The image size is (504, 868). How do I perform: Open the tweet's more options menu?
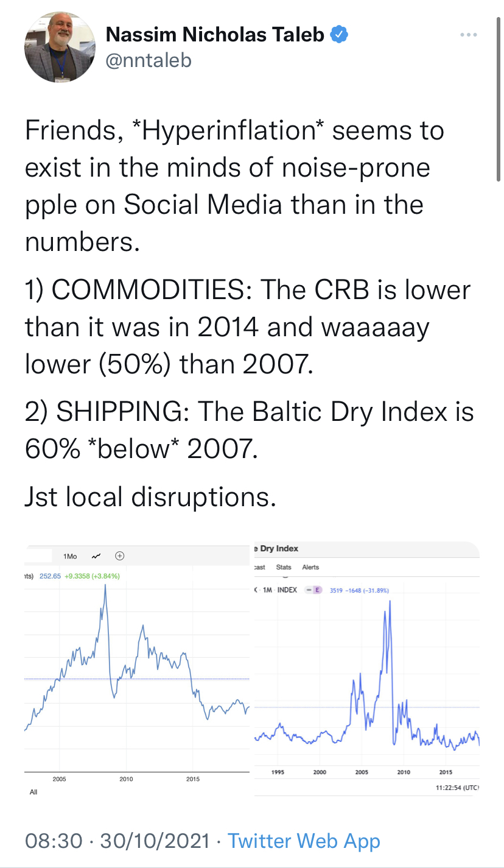468,35
